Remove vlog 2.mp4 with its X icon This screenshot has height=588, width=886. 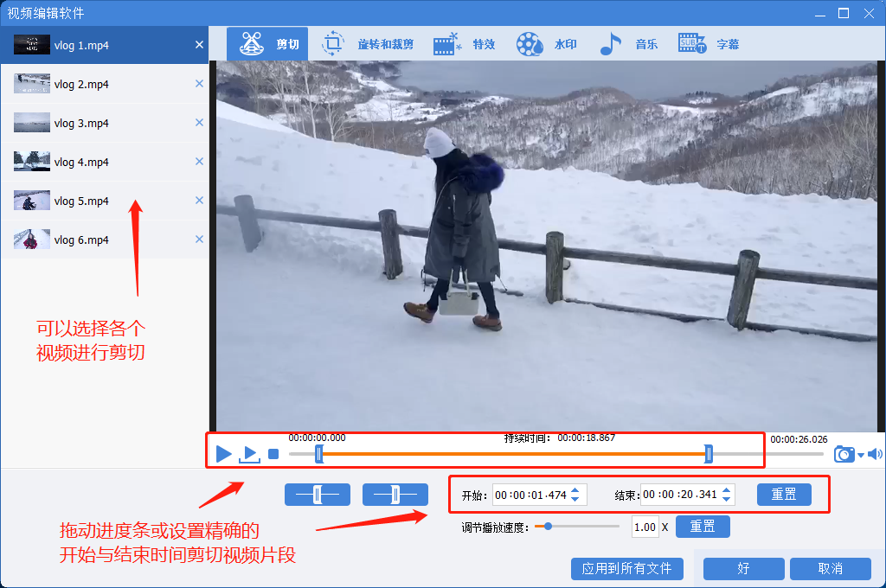(x=199, y=84)
